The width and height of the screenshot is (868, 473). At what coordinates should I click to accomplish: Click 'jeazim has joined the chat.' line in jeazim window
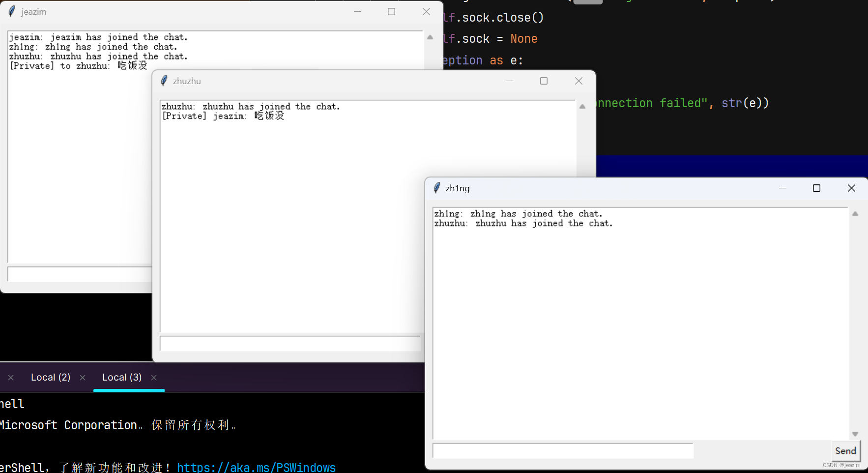[x=98, y=37]
